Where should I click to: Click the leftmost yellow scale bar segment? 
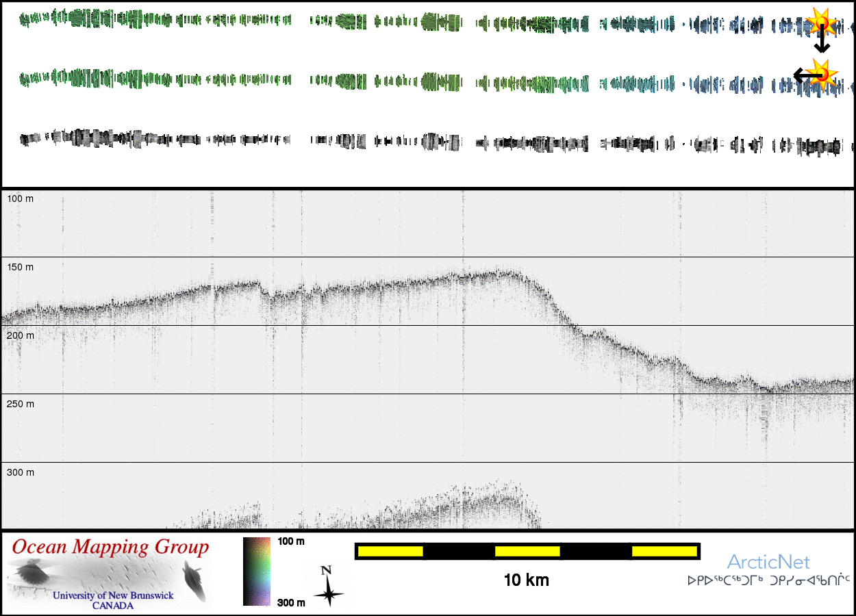click(x=390, y=551)
